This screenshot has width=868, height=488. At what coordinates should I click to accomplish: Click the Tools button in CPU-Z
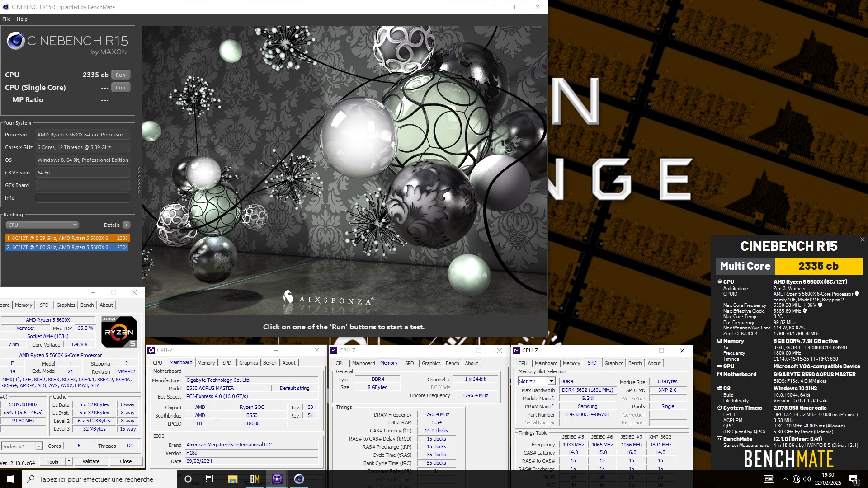(52, 461)
